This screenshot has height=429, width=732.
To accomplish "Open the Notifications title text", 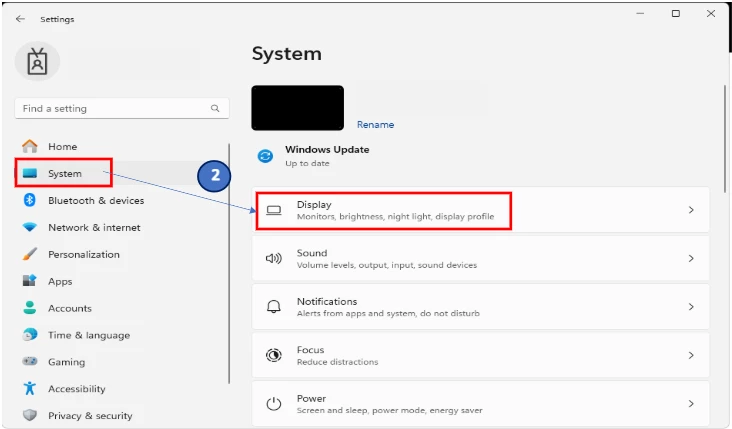I will pyautogui.click(x=327, y=302).
